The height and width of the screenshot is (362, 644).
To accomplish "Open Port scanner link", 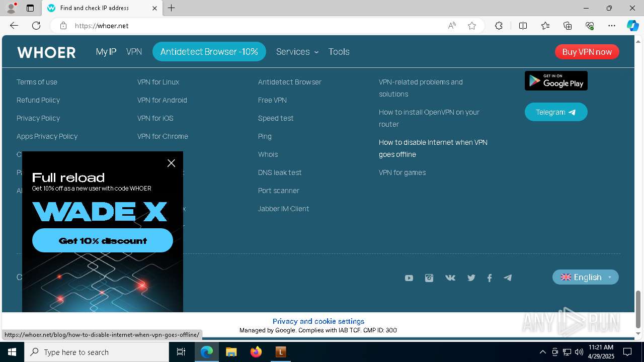I will click(279, 191).
